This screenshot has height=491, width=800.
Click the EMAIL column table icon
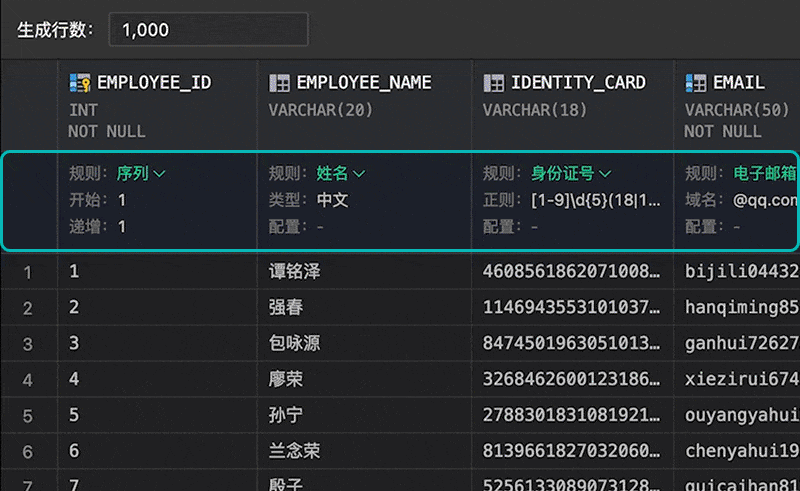[x=695, y=83]
